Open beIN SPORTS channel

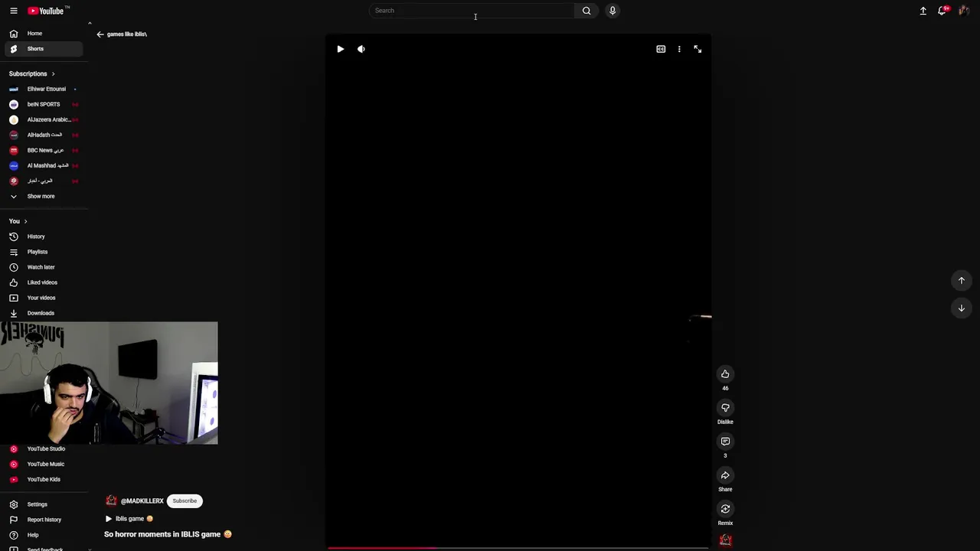43,104
